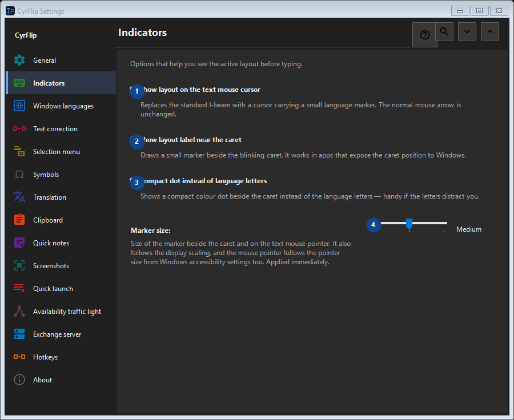Click the 'Indicators' page heading

point(143,33)
